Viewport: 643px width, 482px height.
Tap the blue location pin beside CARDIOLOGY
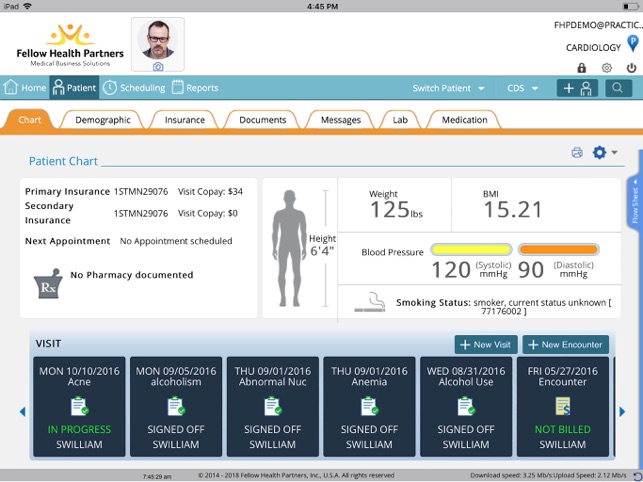coord(633,43)
